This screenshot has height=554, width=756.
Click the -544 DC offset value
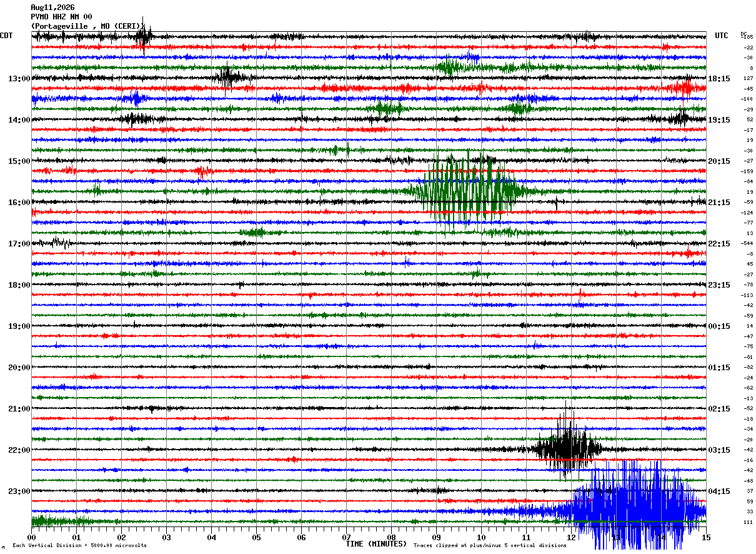pos(747,243)
